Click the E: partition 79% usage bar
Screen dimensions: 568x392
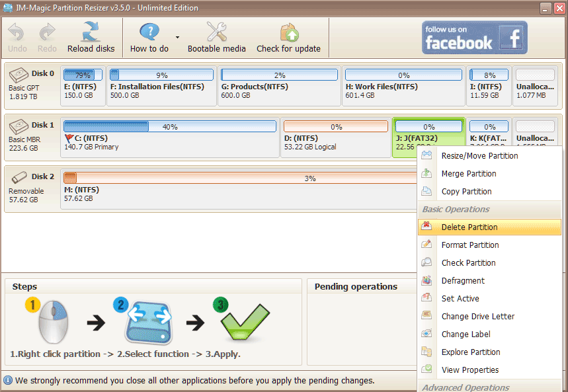(83, 75)
